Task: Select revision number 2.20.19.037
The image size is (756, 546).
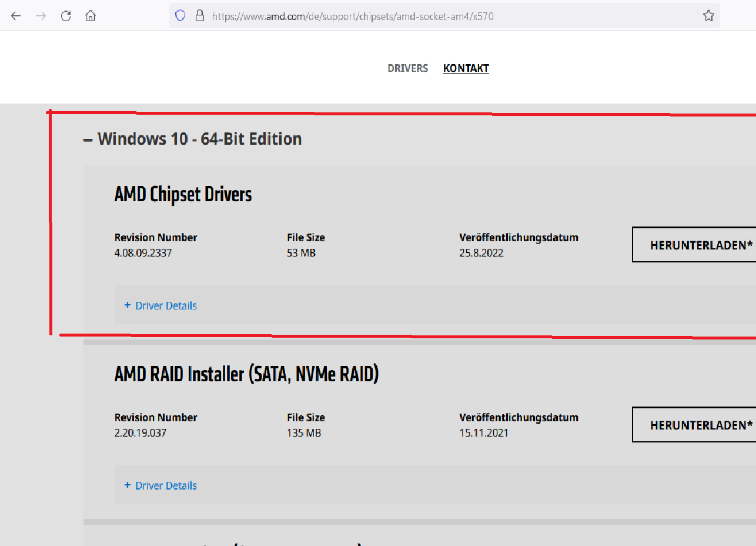Action: click(141, 433)
